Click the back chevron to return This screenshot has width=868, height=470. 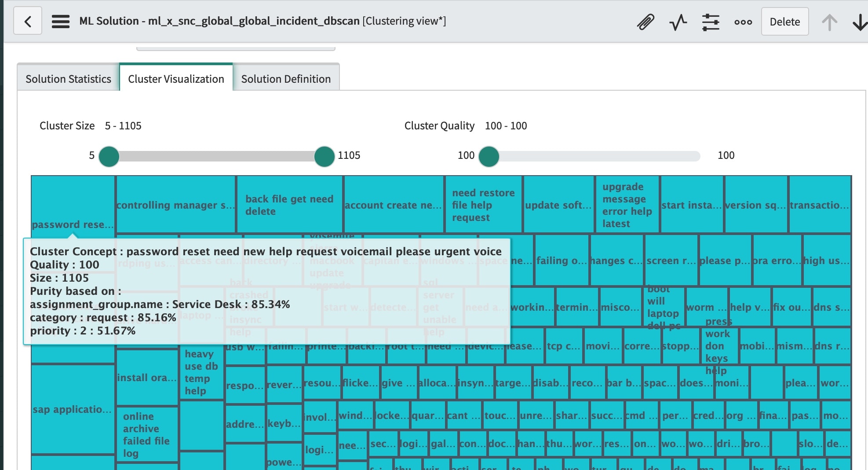pyautogui.click(x=27, y=21)
